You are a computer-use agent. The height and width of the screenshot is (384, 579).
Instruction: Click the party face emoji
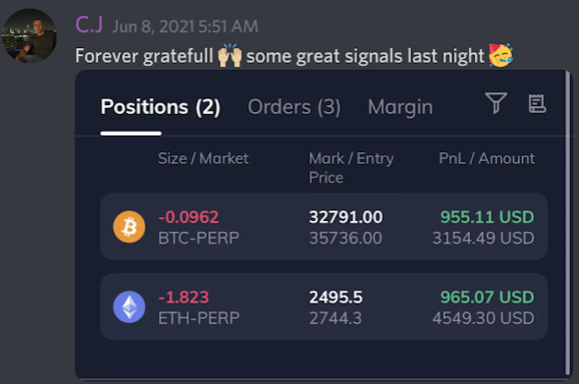pyautogui.click(x=501, y=55)
